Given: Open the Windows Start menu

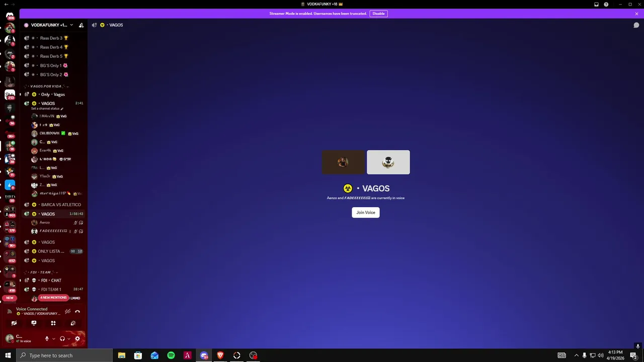Looking at the screenshot, I should click(8, 355).
